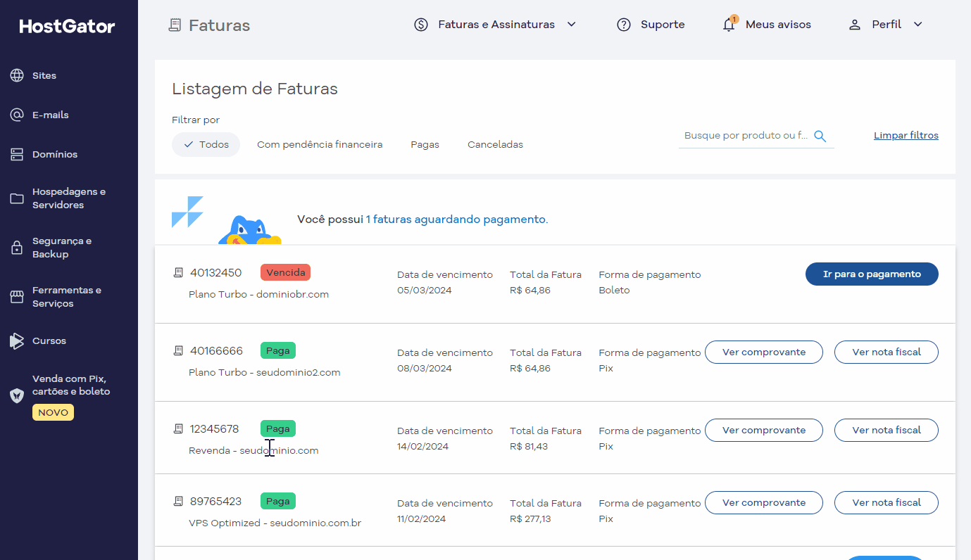Click the E-mails at-sign icon
This screenshot has width=971, height=560.
(17, 115)
